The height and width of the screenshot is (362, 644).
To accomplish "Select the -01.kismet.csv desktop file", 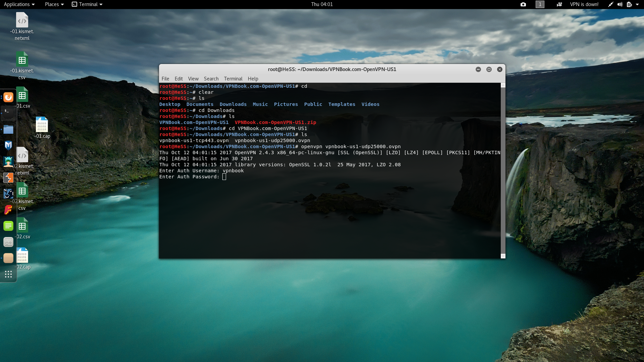I will pyautogui.click(x=22, y=66).
